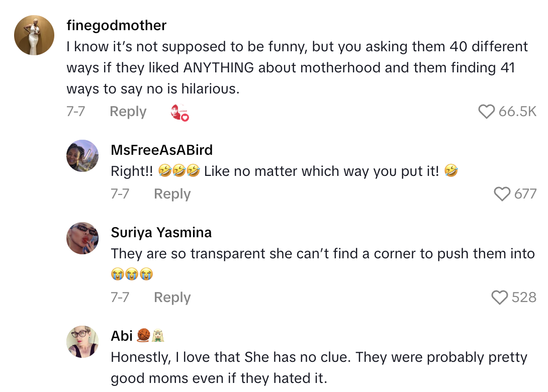
Task: Reply to MsFreeAsABird's reply
Action: coord(172,194)
